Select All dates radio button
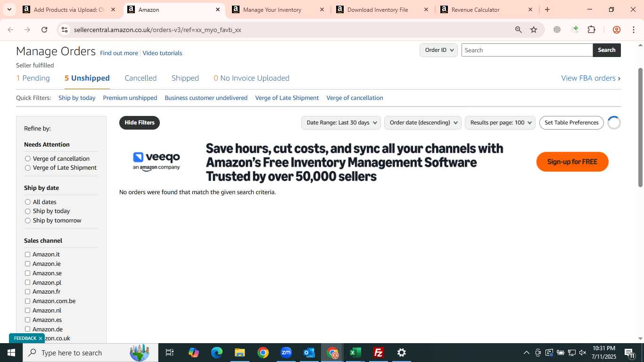Viewport: 644px width, 362px height. pyautogui.click(x=28, y=202)
